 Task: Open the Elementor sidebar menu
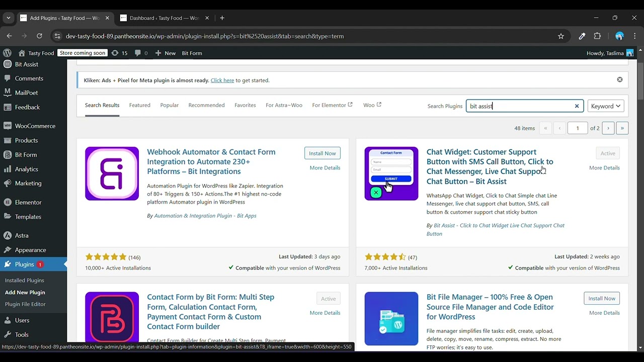click(33, 202)
